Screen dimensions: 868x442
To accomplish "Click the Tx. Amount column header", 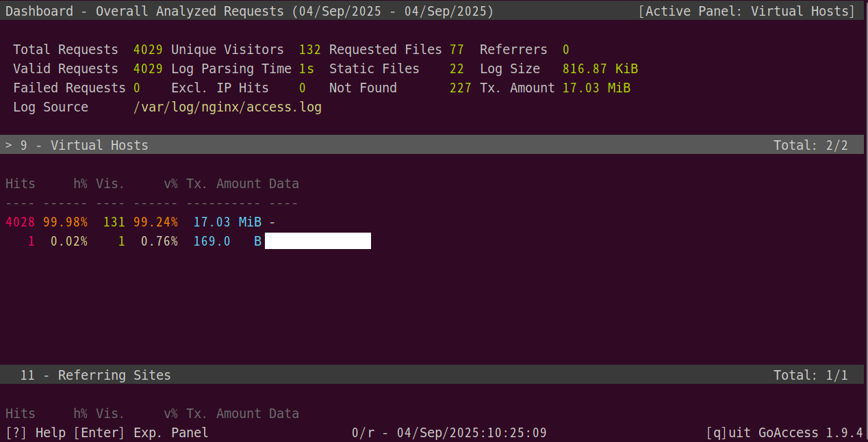I will click(x=224, y=183).
